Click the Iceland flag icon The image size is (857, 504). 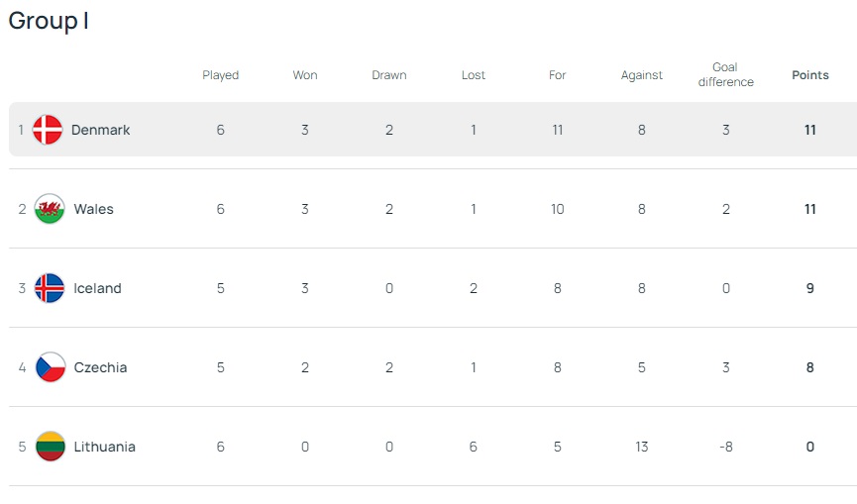coord(50,288)
